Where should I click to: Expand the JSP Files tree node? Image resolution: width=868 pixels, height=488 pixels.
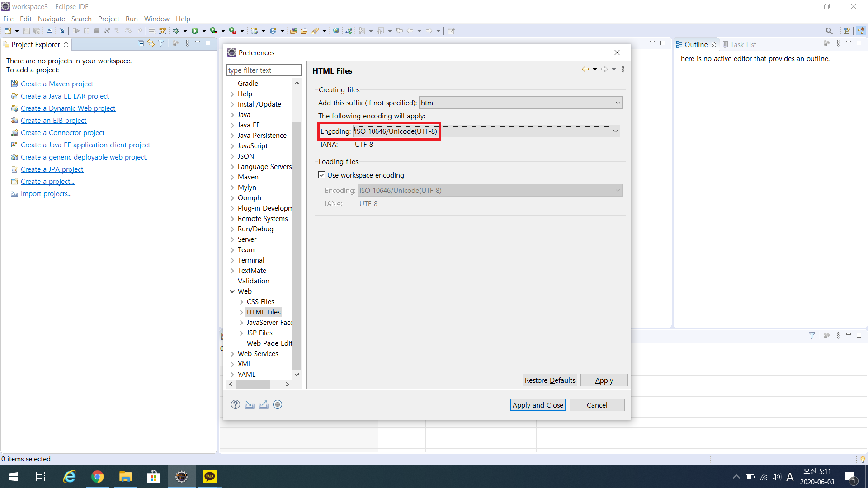click(x=241, y=333)
